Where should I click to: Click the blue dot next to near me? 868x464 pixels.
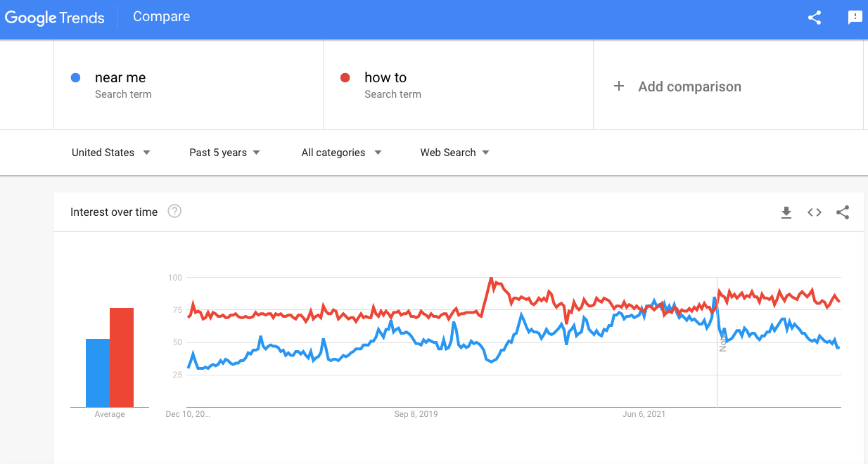click(x=76, y=78)
